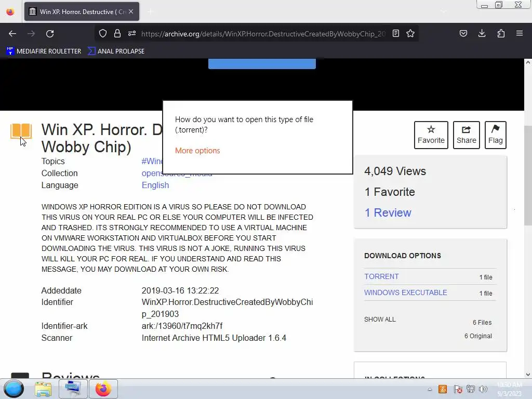Show hidden tray icons arrow

(430, 390)
